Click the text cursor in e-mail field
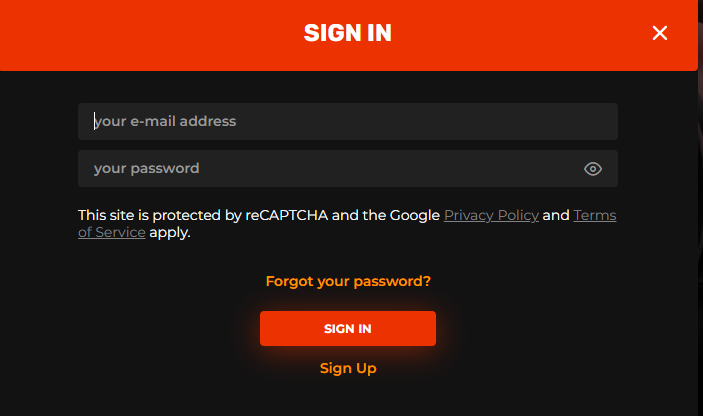Viewport: 703px width, 416px height. click(x=95, y=121)
